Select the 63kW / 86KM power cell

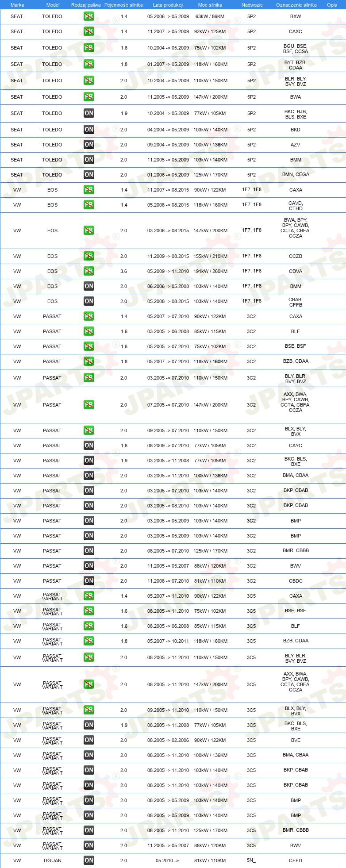[210, 16]
